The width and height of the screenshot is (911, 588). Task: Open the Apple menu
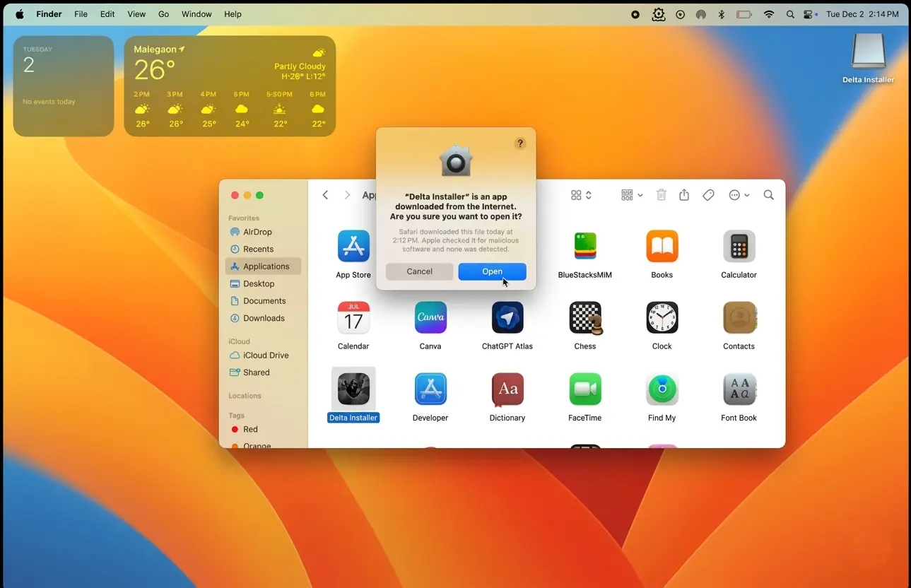(20, 14)
